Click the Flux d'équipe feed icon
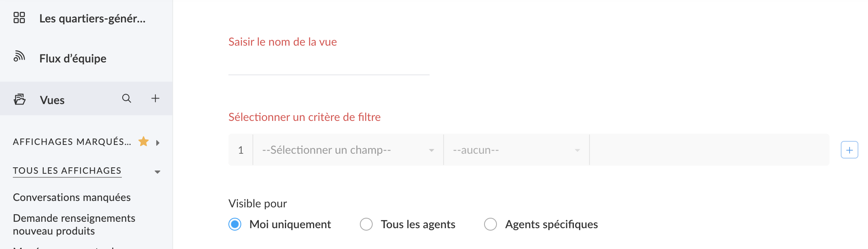 click(x=19, y=57)
